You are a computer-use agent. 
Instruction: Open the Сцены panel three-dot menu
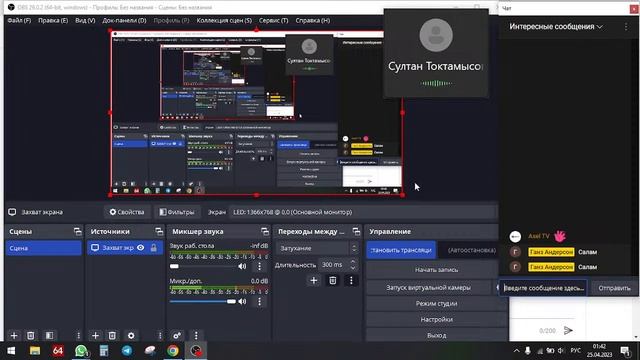click(x=78, y=336)
